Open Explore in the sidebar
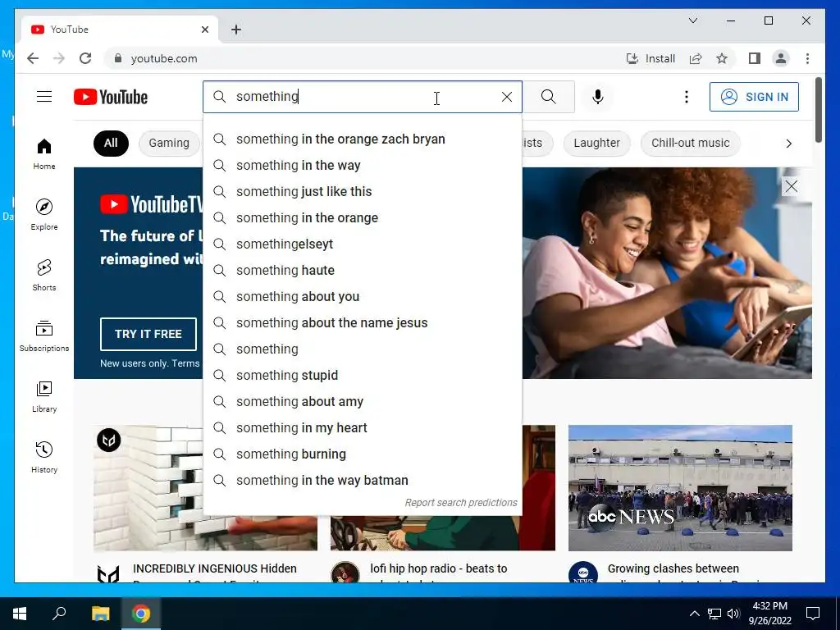Viewport: 840px width, 630px height. (x=44, y=214)
